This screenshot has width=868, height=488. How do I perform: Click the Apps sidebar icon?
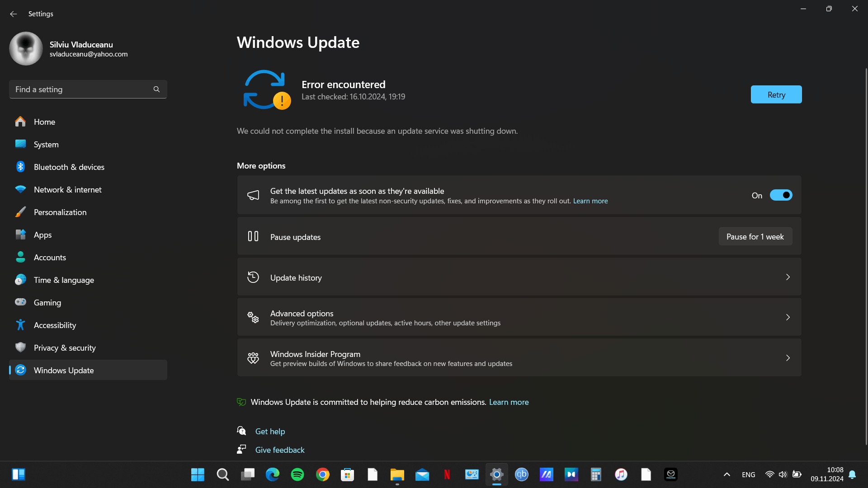pyautogui.click(x=20, y=235)
